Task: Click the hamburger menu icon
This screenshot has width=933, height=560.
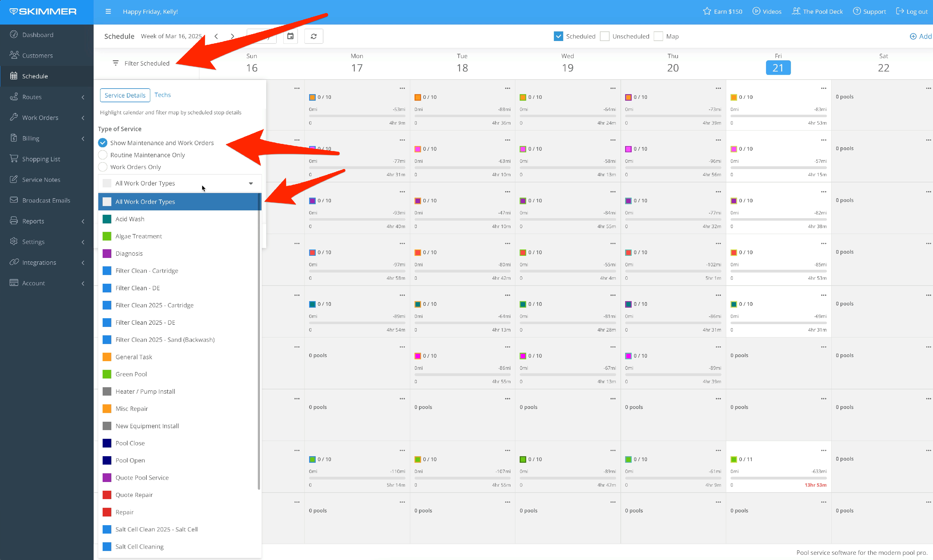Action: (108, 11)
